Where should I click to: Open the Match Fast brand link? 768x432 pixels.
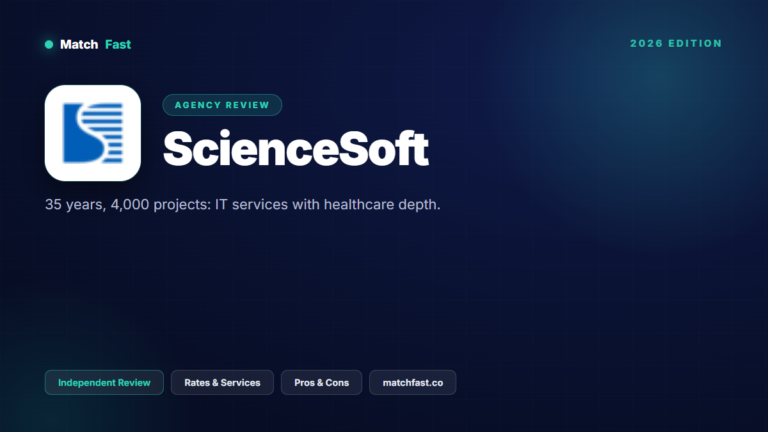click(96, 45)
